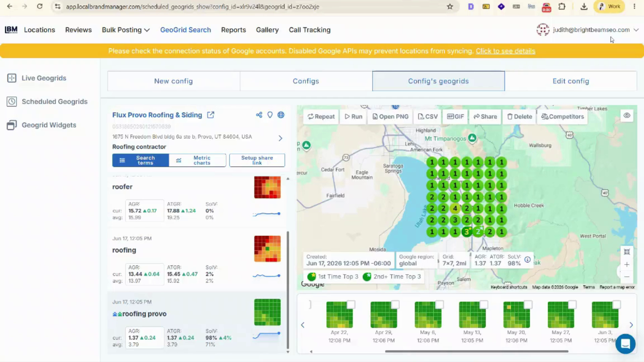Click Repeat on map toolbar
The width and height of the screenshot is (644, 362).
point(321,117)
